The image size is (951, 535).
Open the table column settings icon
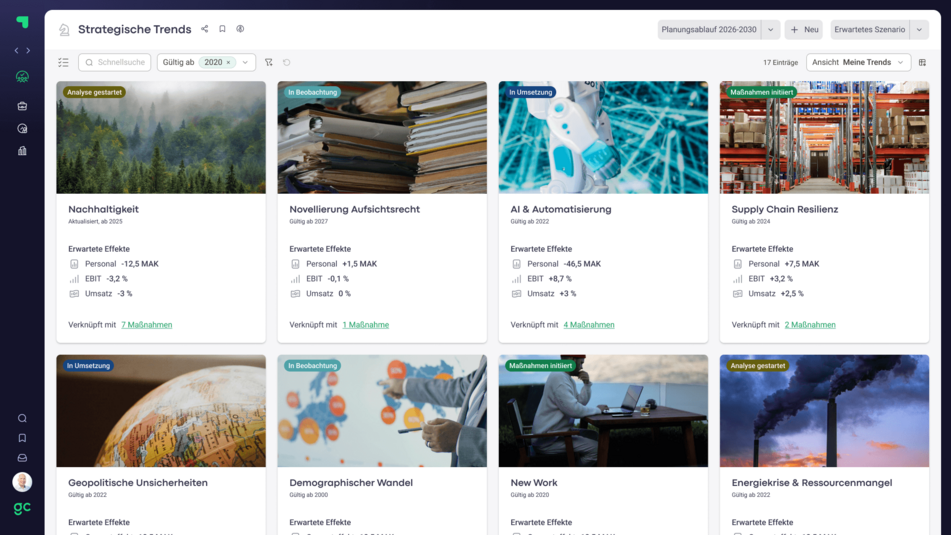pos(922,62)
